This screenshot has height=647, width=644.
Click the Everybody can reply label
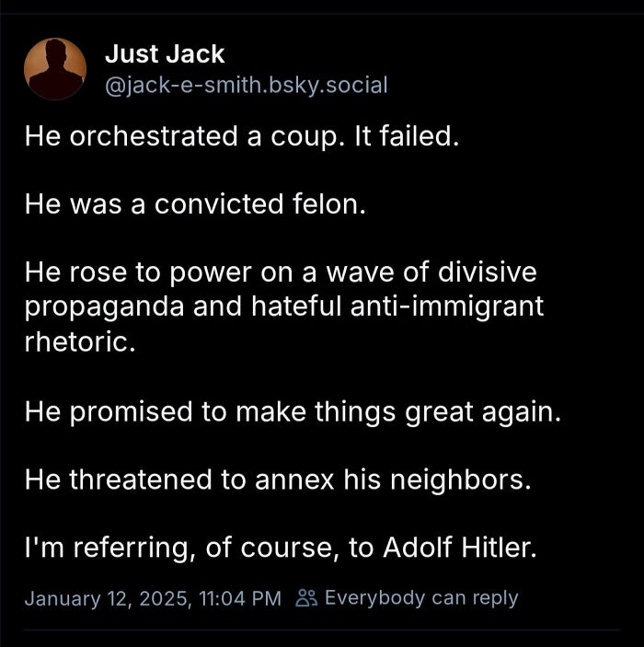tap(421, 598)
